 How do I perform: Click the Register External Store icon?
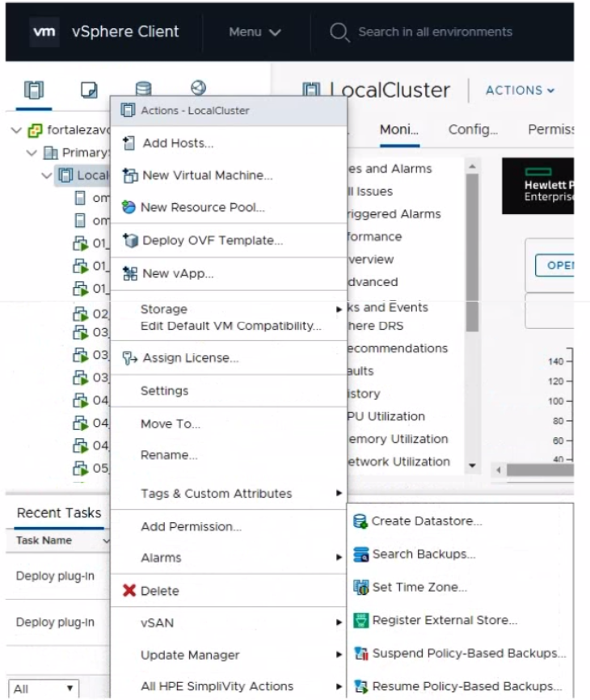[x=360, y=620]
